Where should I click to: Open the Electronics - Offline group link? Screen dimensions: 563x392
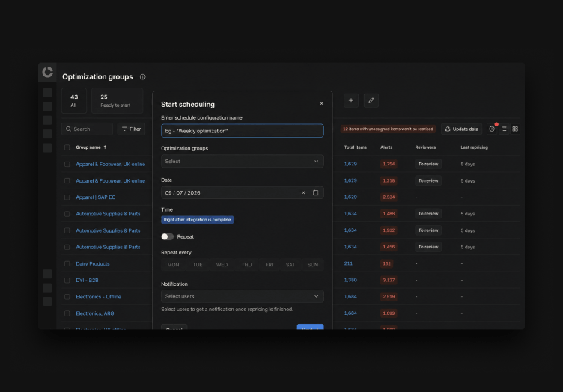pyautogui.click(x=98, y=297)
